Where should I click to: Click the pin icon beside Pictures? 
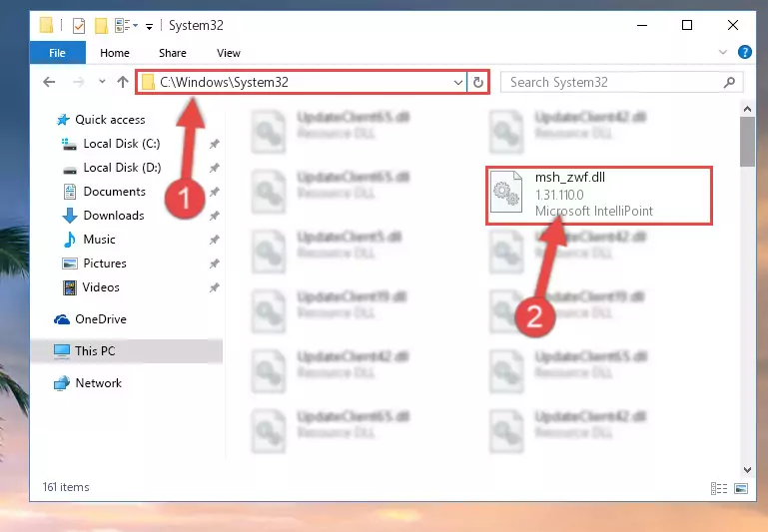(x=214, y=264)
